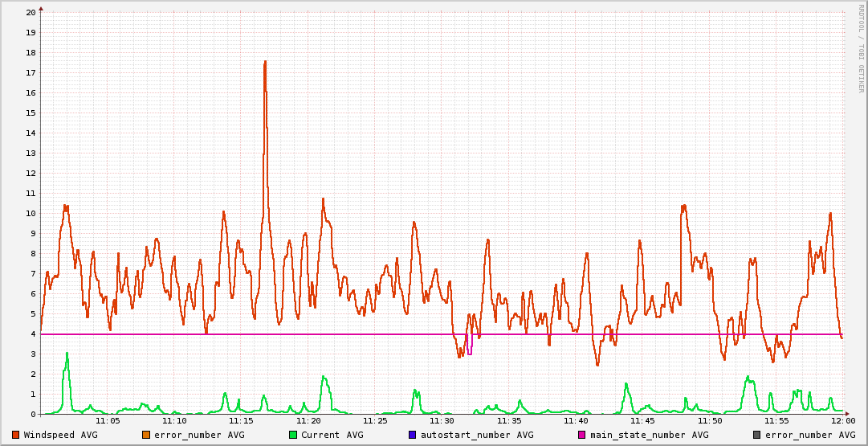
Task: Click the red Windspeed AVG legend swatch
Action: (16, 435)
